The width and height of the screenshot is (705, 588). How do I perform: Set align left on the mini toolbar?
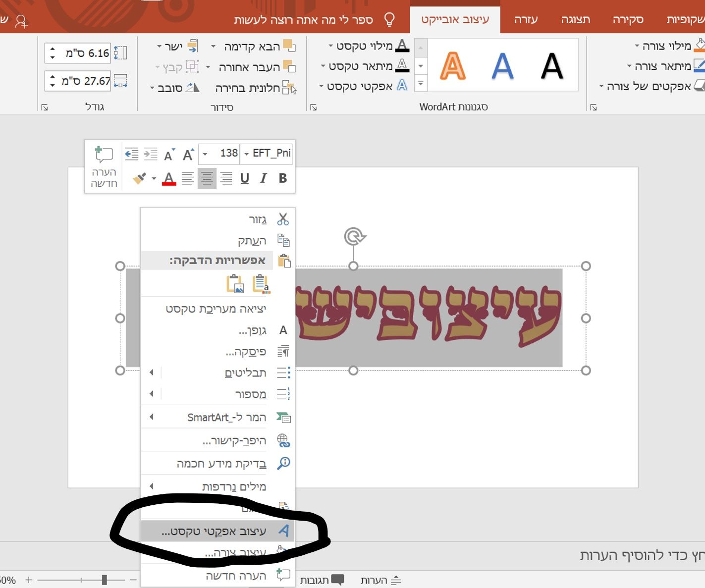(188, 178)
